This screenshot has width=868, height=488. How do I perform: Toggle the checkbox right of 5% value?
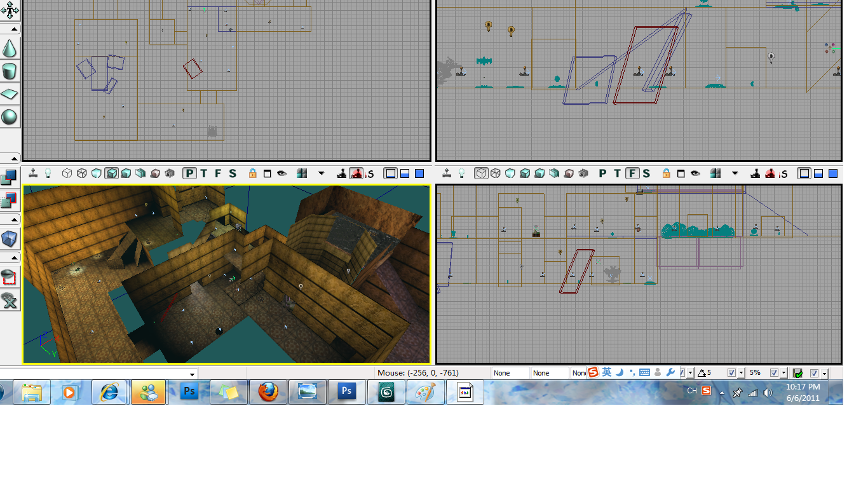click(x=774, y=373)
